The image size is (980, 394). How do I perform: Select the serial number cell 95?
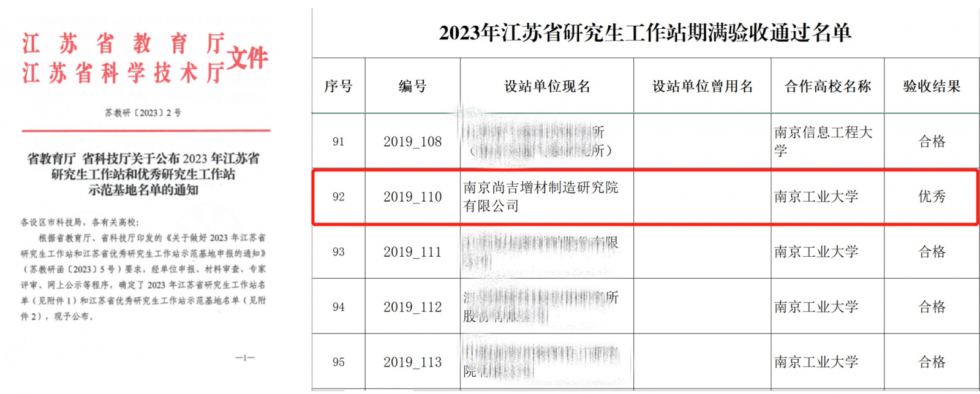tap(338, 362)
